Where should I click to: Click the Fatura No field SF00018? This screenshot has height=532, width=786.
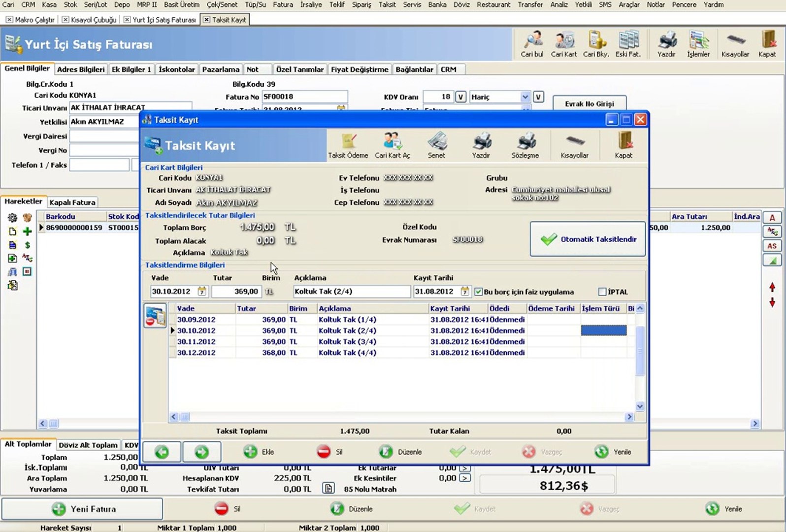pos(304,97)
